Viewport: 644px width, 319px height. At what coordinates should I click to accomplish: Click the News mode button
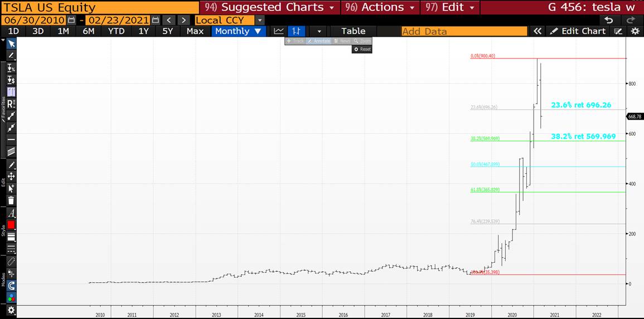click(x=342, y=41)
